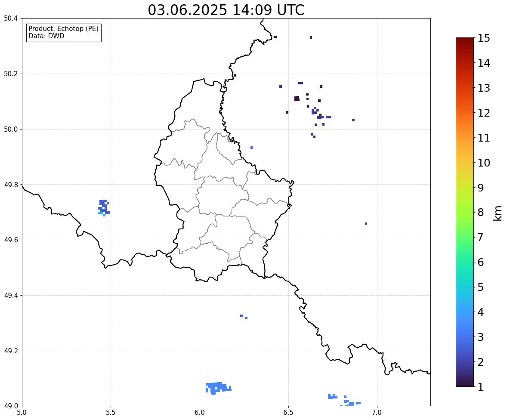Click the color bar at 8 km
This screenshot has height=420, width=507.
[x=465, y=213]
